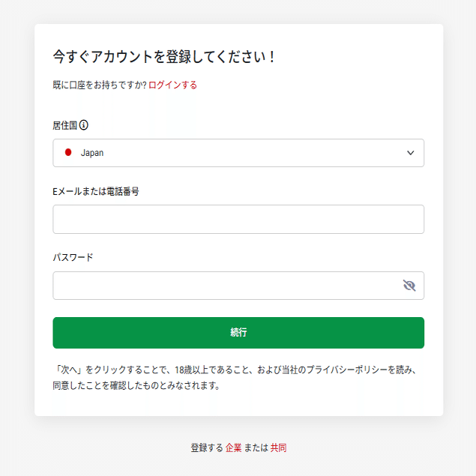Viewport: 476px width, 476px height.
Task: Open the Japan country selector text
Action: pyautogui.click(x=92, y=153)
